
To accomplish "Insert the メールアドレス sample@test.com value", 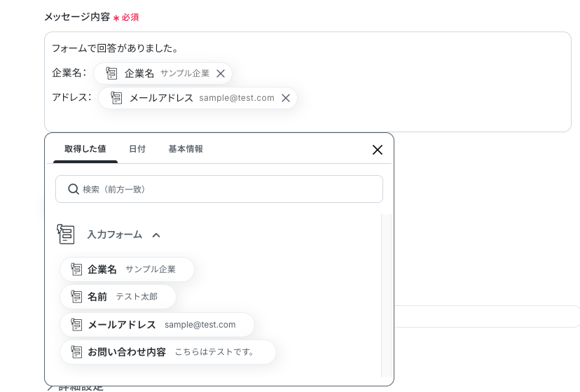I will (157, 324).
